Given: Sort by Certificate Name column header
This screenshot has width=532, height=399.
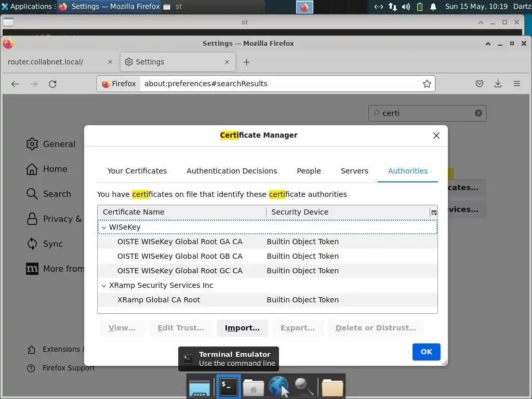Looking at the screenshot, I should click(x=182, y=212).
